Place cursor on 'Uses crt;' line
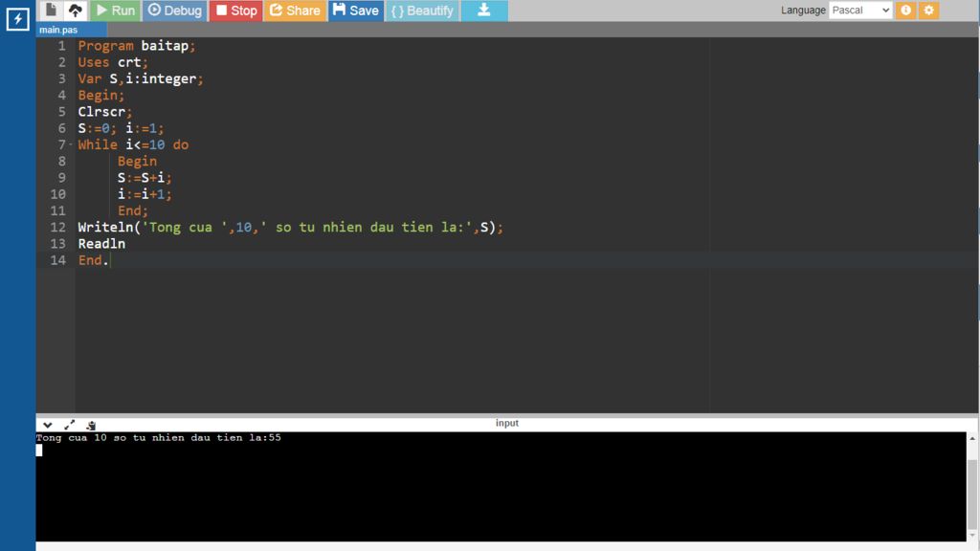 113,62
